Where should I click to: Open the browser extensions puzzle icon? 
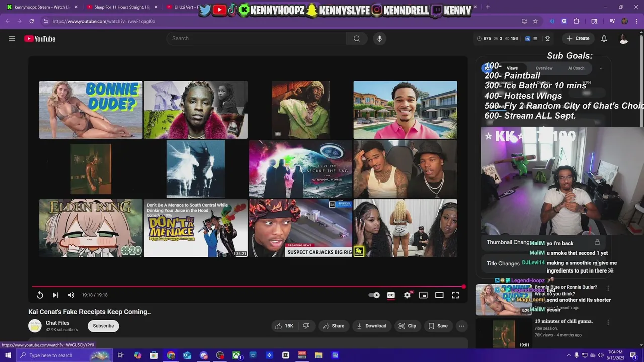point(577,21)
